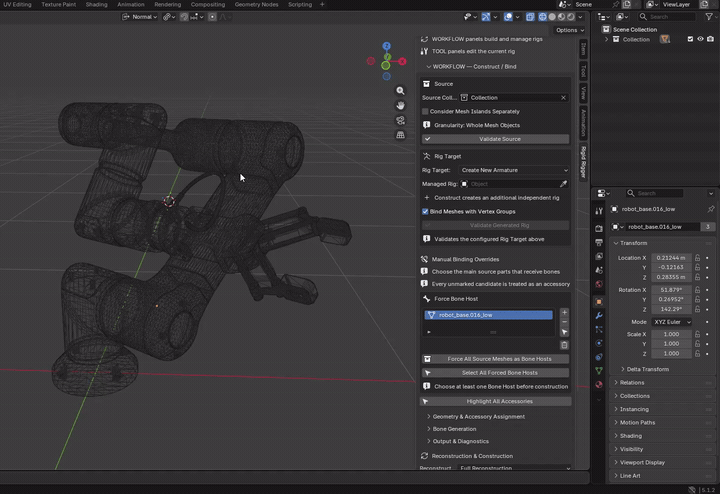Open the Particles properties tab
This screenshot has height=494, width=720.
(599, 329)
